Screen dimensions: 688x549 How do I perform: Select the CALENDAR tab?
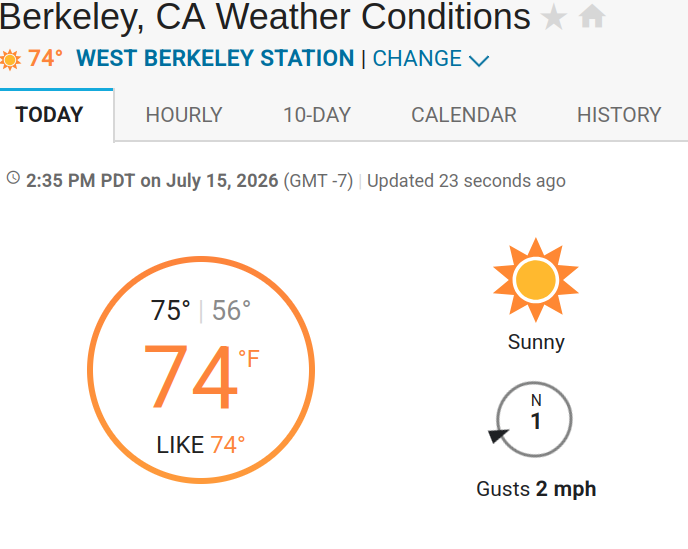(464, 115)
